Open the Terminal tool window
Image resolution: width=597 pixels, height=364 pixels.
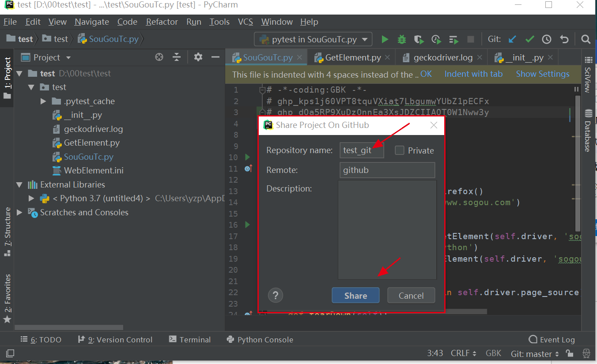[190, 339]
